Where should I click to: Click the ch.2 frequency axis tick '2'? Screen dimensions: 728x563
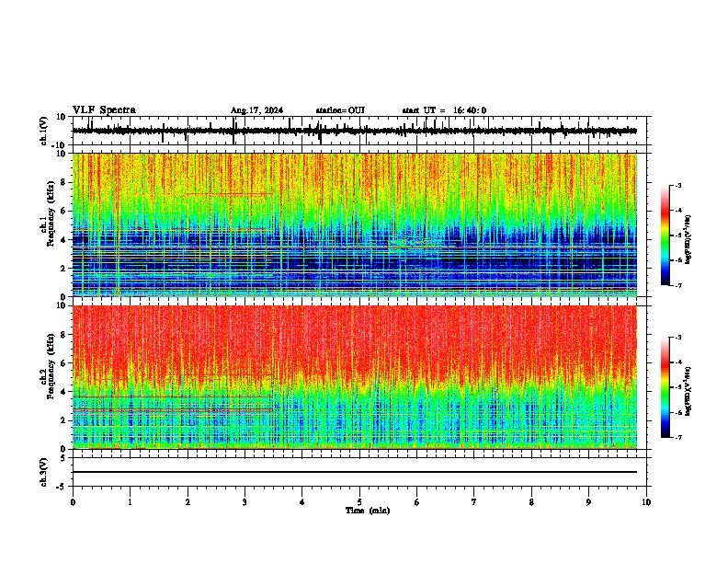tap(63, 420)
